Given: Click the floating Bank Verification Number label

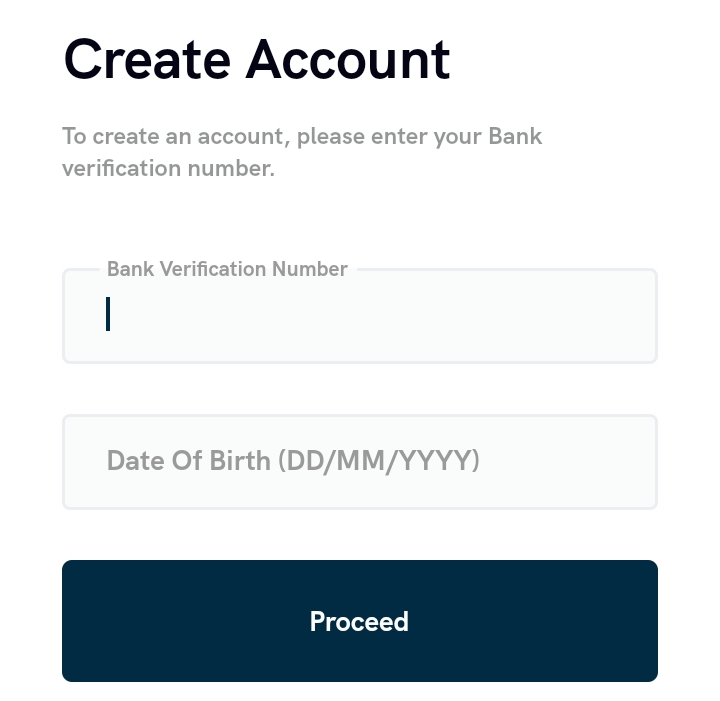Looking at the screenshot, I should click(227, 269).
